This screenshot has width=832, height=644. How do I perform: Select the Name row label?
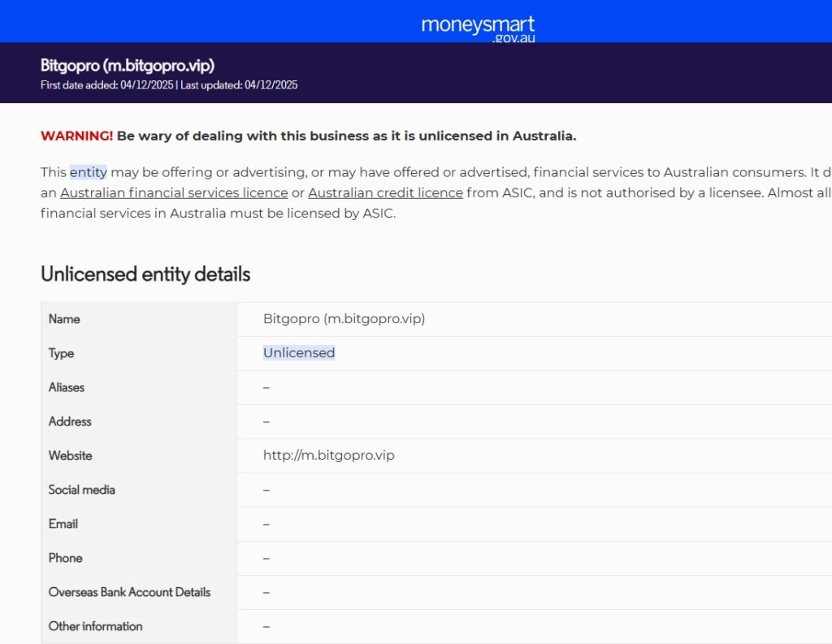(64, 319)
